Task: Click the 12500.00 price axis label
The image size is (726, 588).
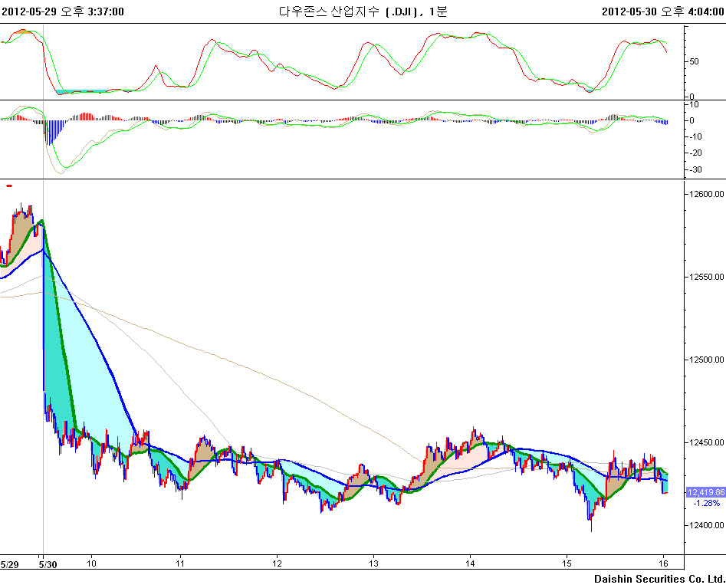Action: 704,360
